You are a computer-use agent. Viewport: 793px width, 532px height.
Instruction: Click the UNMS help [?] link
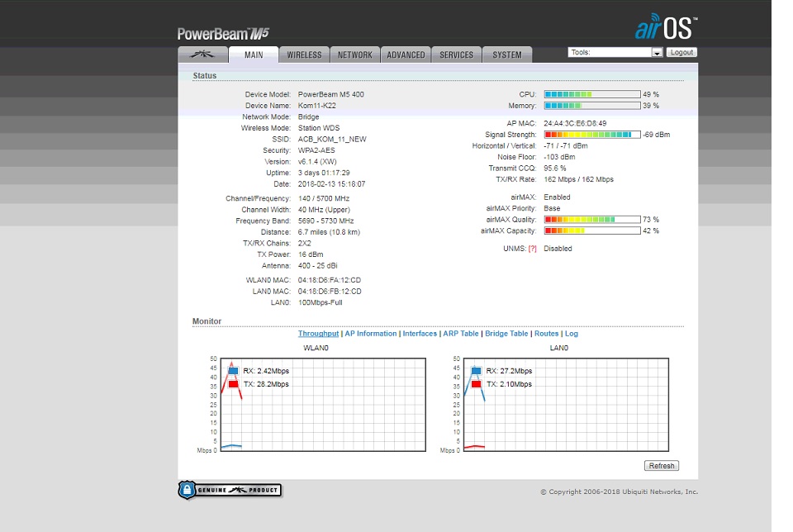point(533,249)
